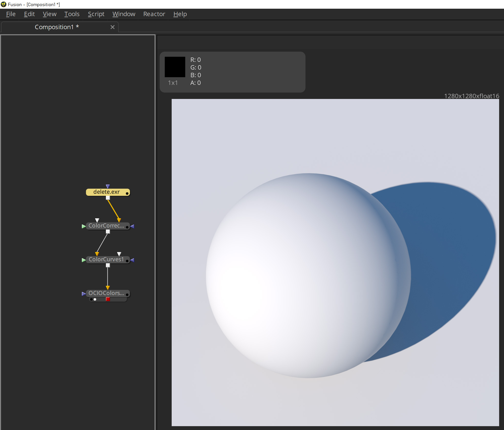504x430 pixels.
Task: Click red output square under OCIOColorspace node
Action: click(x=108, y=299)
